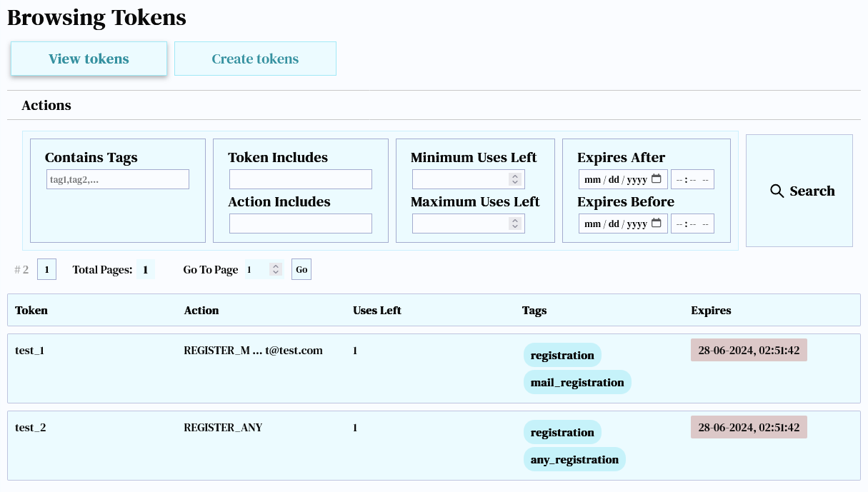Select the test_2 token name

click(x=30, y=428)
